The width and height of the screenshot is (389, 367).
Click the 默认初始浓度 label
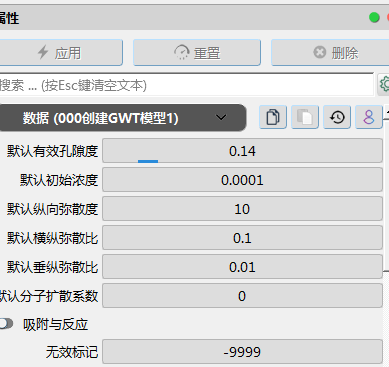click(x=59, y=180)
